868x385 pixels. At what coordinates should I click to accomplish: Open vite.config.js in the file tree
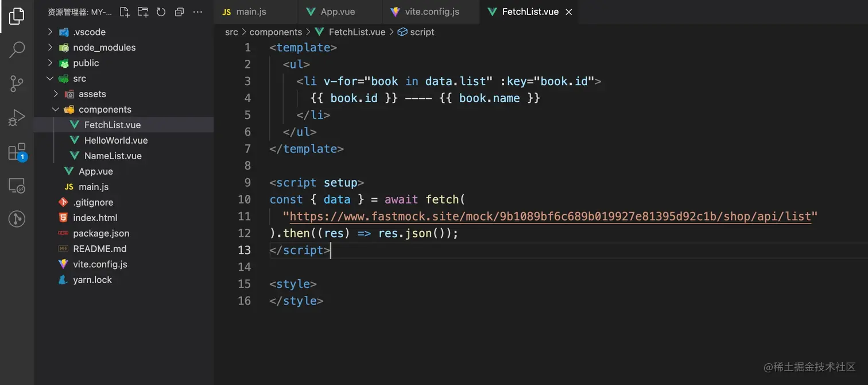[x=124, y=264]
